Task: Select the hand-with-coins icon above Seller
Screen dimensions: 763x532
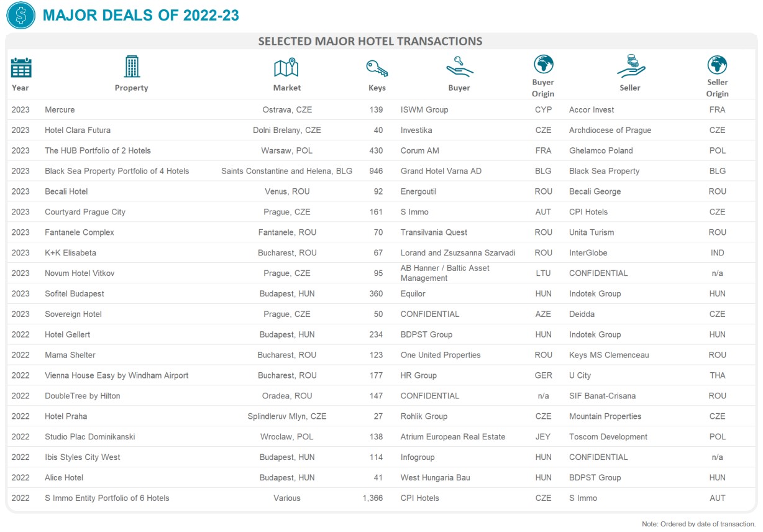Action: click(x=630, y=66)
